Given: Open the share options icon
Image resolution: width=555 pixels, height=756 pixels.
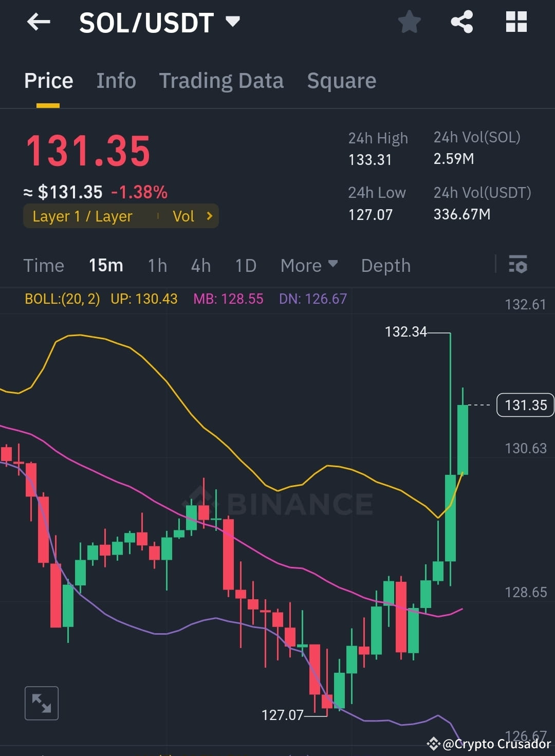Looking at the screenshot, I should click(461, 22).
